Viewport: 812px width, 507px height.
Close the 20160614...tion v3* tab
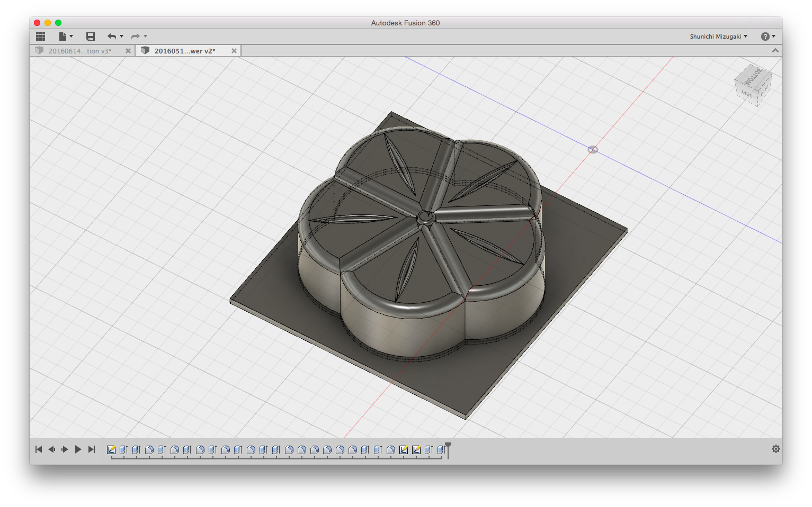click(128, 51)
